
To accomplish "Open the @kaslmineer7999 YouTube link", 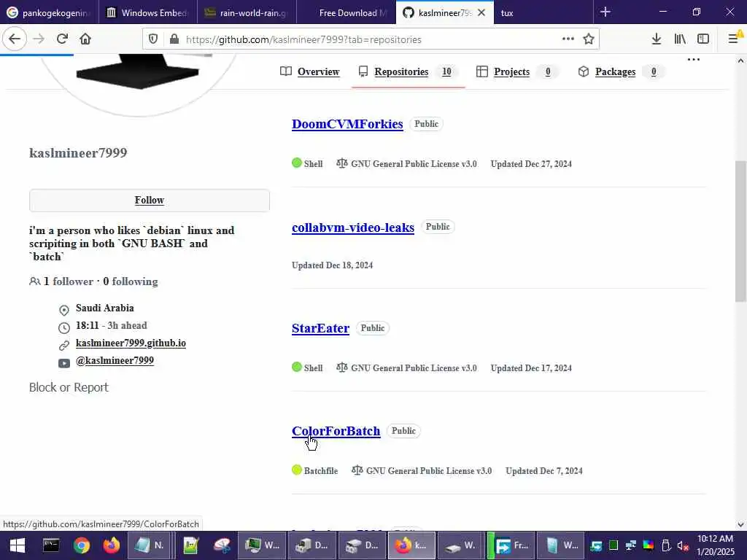I will [115, 360].
